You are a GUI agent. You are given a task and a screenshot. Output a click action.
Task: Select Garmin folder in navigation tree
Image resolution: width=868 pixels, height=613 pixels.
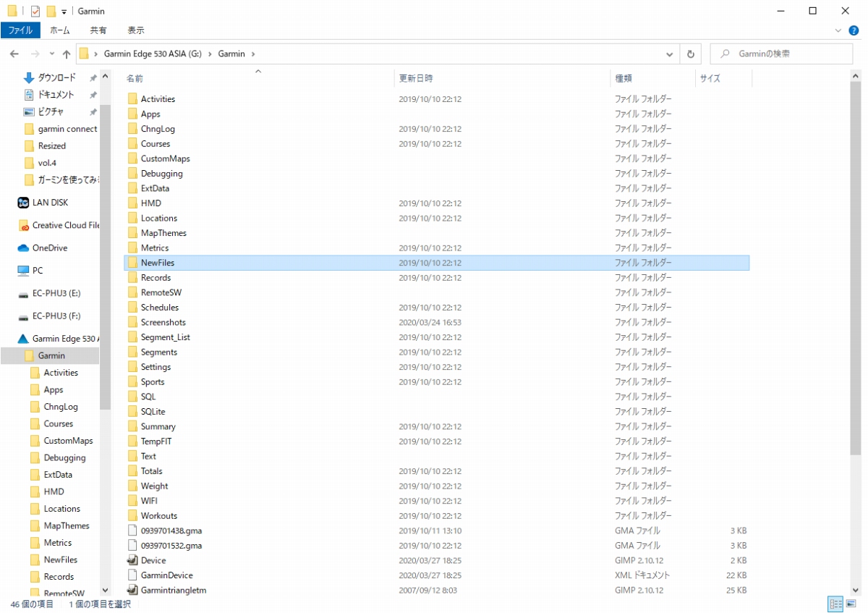click(51, 355)
